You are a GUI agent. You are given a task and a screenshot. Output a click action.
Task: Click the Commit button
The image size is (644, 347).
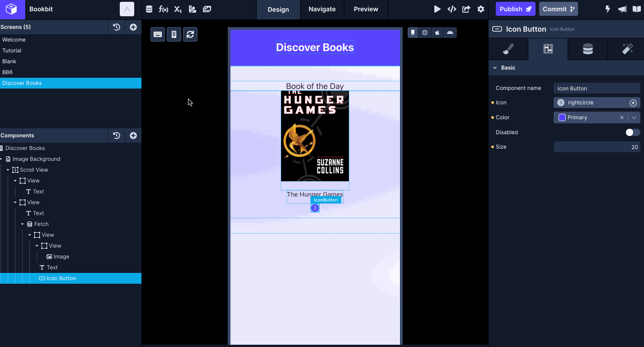(558, 9)
